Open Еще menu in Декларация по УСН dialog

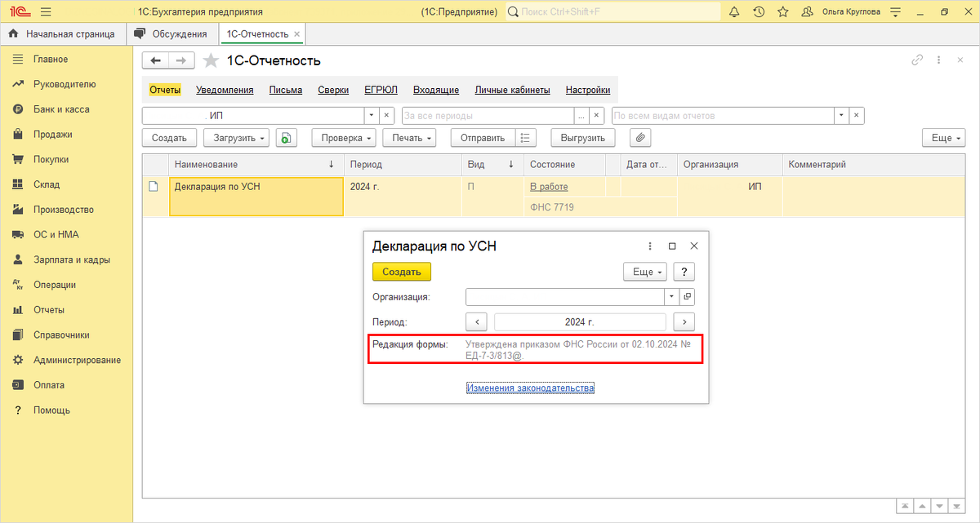click(x=645, y=272)
